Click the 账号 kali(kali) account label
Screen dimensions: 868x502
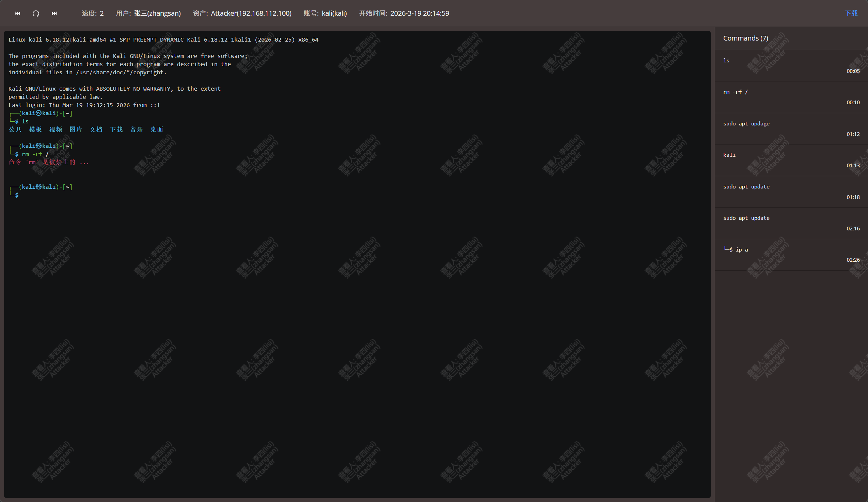tap(325, 13)
